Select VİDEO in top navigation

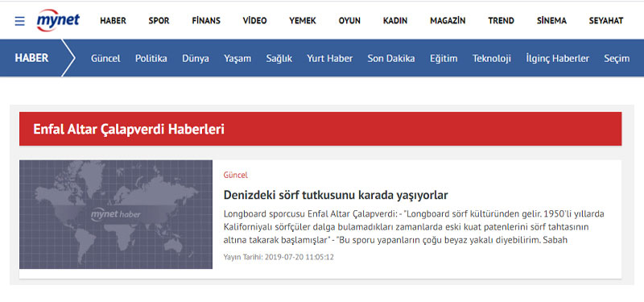[254, 21]
